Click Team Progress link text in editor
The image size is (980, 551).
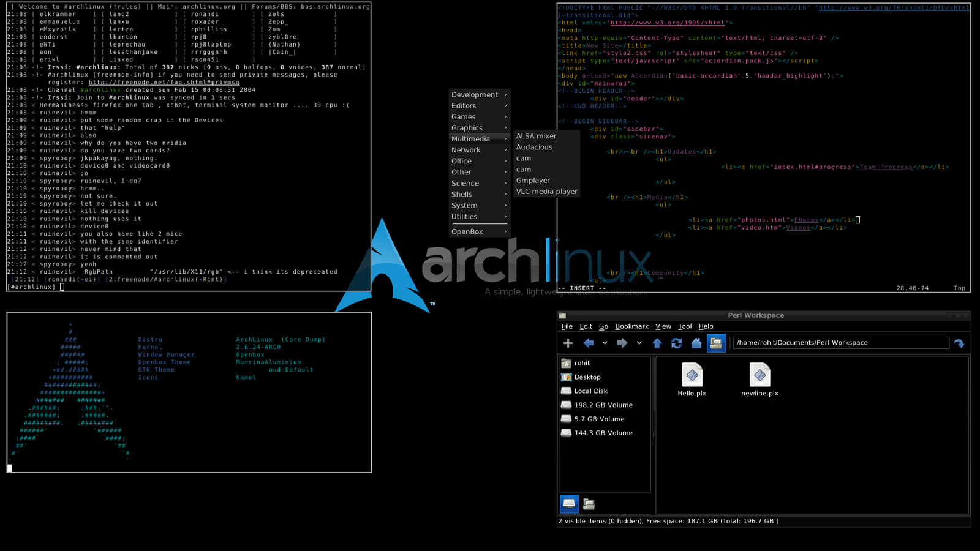(886, 167)
